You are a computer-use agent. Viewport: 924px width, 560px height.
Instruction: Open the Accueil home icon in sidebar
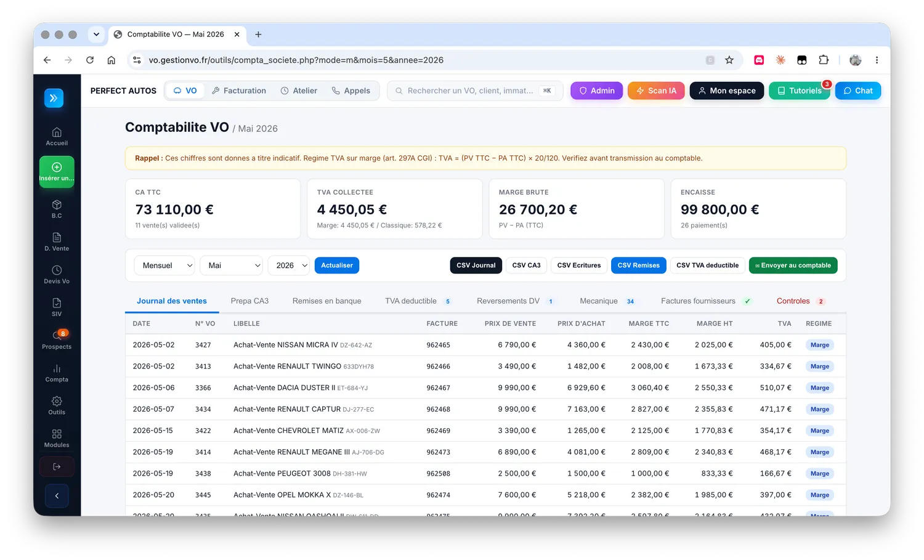click(57, 136)
